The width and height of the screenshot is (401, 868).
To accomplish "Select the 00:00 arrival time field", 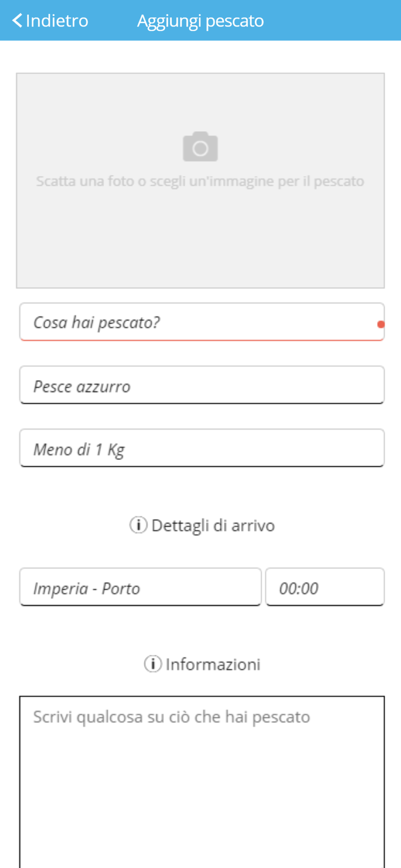I will coord(325,587).
